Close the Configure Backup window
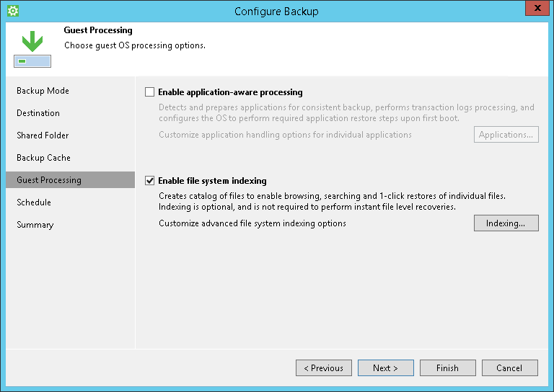554x392 pixels. [x=535, y=9]
